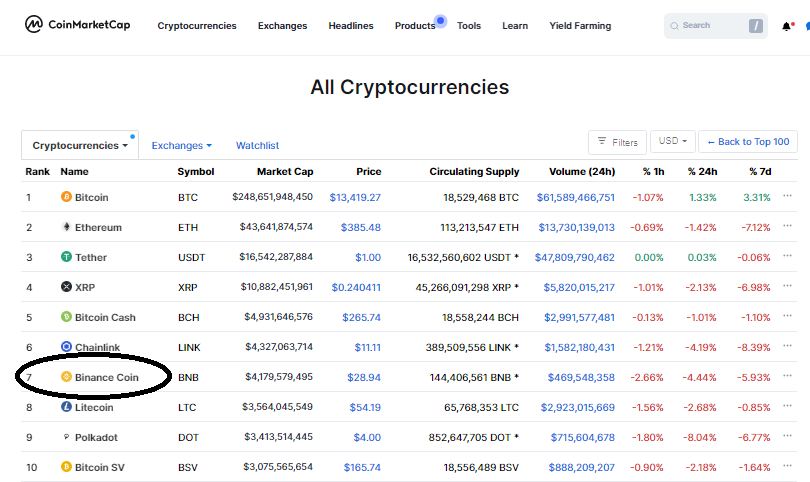Click Ethereum volume $13,730,139,013

[577, 227]
